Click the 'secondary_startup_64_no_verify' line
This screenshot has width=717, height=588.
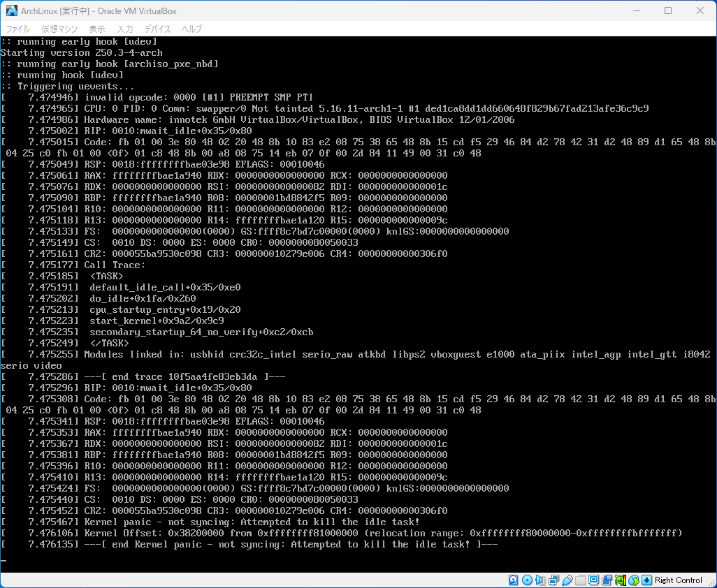click(157, 332)
